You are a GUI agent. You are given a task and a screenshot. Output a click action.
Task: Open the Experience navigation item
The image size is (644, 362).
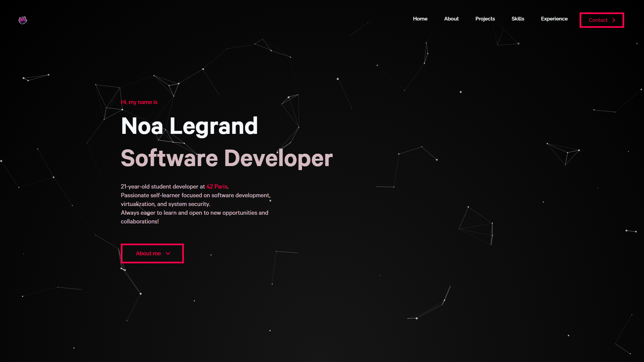(x=554, y=19)
